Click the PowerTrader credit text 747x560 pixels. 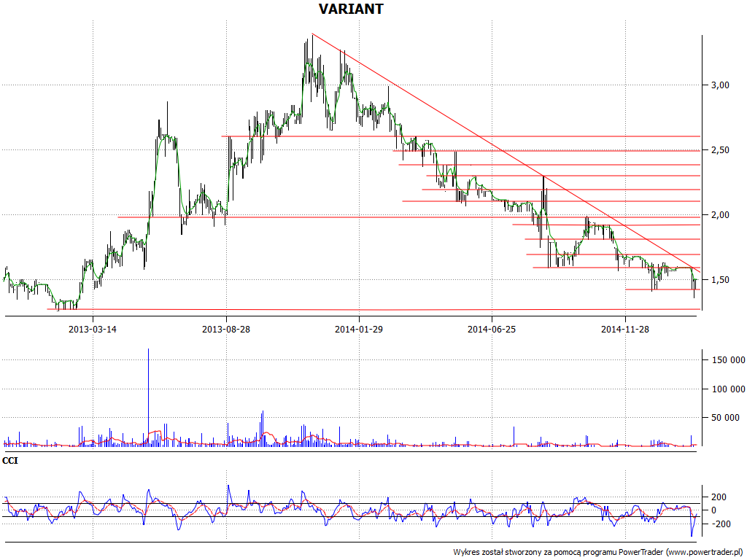pyautogui.click(x=598, y=552)
